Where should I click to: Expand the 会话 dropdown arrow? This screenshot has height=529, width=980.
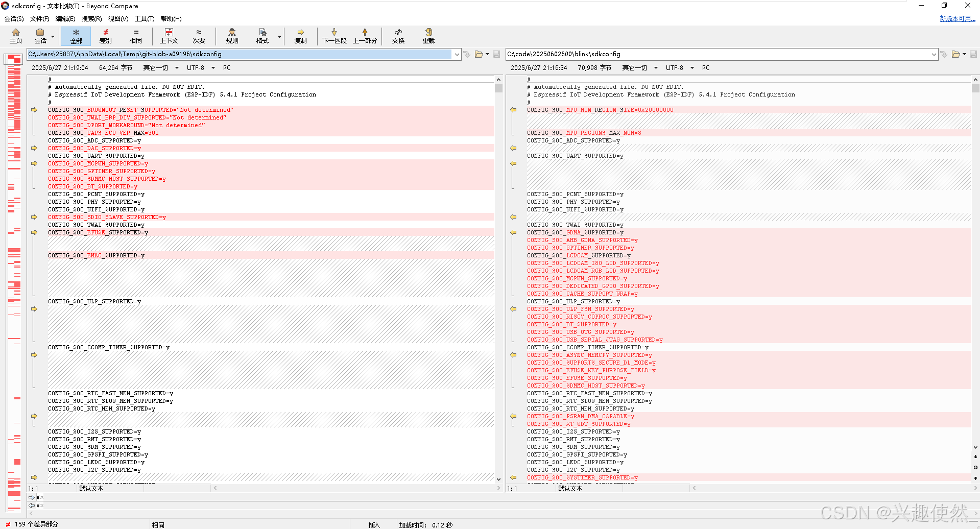click(53, 37)
